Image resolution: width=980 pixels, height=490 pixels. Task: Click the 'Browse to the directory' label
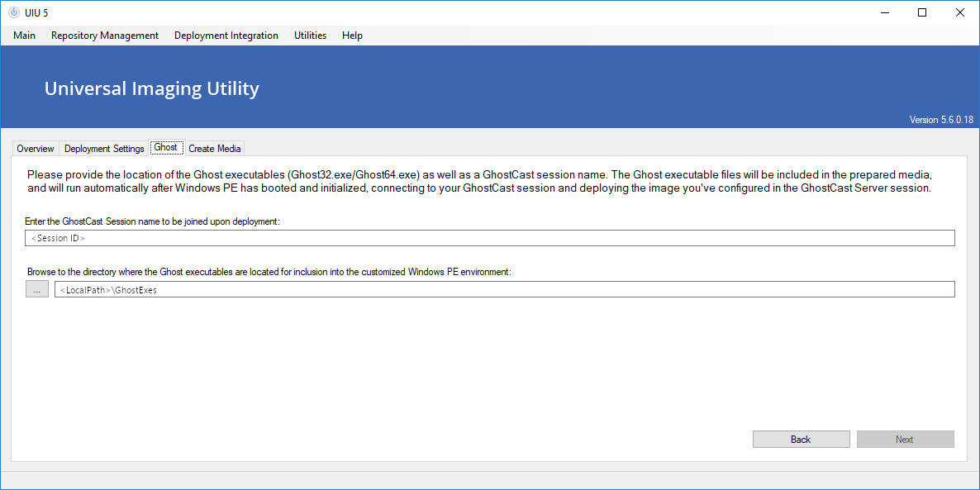pyautogui.click(x=269, y=272)
